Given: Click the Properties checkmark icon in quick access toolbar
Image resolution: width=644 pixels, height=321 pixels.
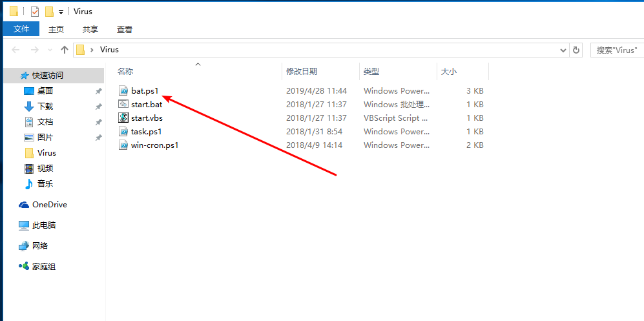Looking at the screenshot, I should point(35,12).
